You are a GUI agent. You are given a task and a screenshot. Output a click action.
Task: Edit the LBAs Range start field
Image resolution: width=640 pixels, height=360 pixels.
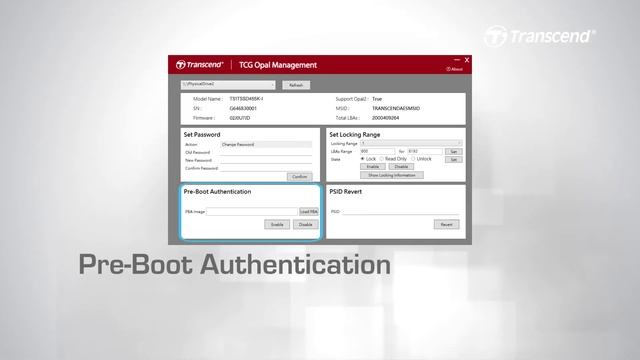click(x=377, y=151)
